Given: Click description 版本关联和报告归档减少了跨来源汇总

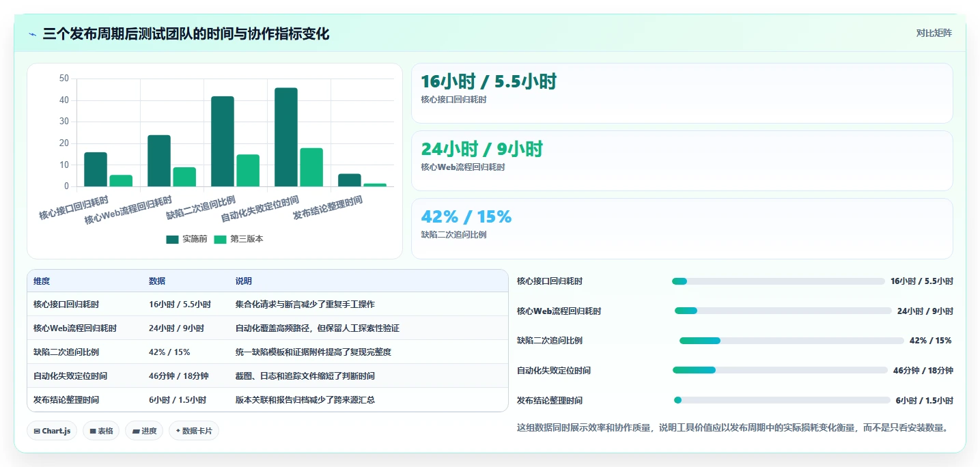Looking at the screenshot, I should point(305,400).
